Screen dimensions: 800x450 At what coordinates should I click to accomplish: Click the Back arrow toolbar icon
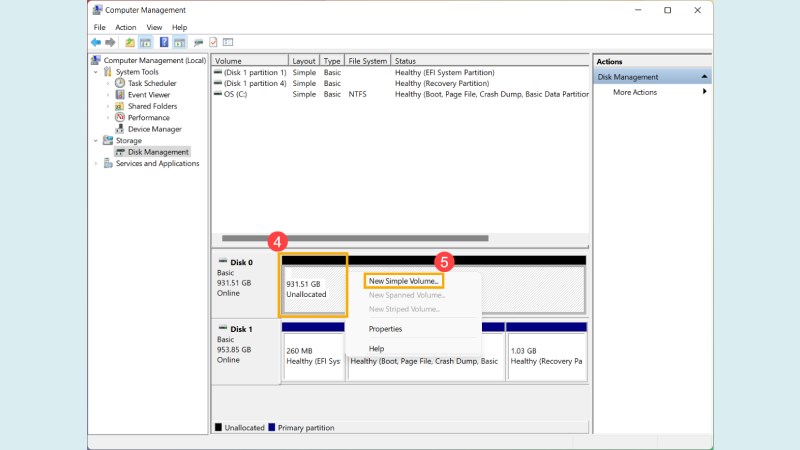click(95, 42)
